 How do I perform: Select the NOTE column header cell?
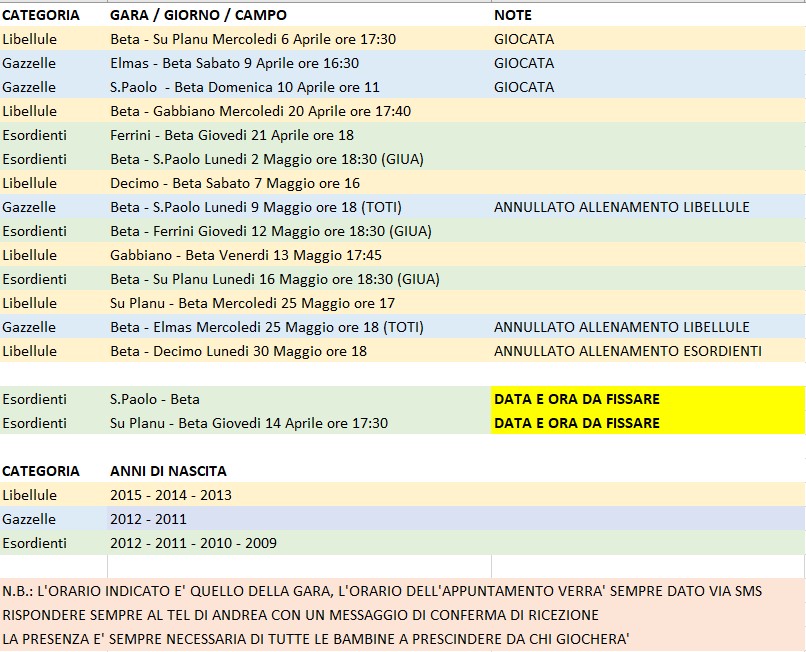(x=513, y=15)
